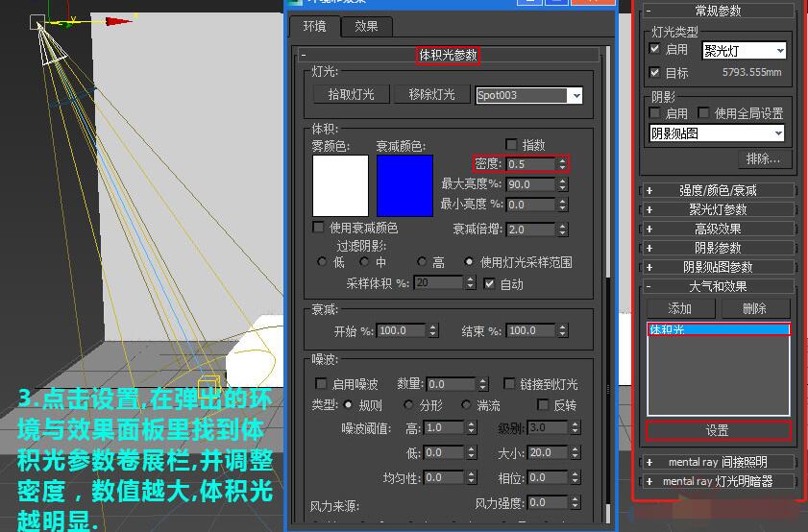Collapse the 体积光参数 rollout
The height and width of the screenshot is (532, 808).
click(x=449, y=55)
